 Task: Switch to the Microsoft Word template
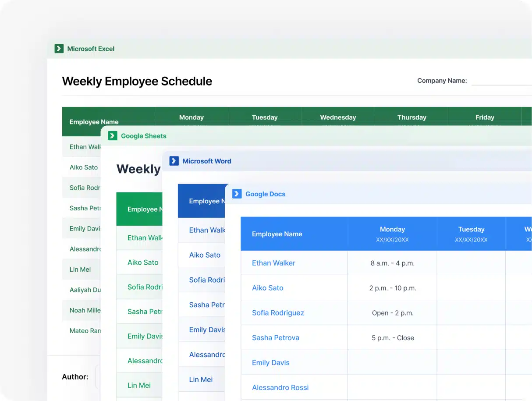pyautogui.click(x=206, y=161)
